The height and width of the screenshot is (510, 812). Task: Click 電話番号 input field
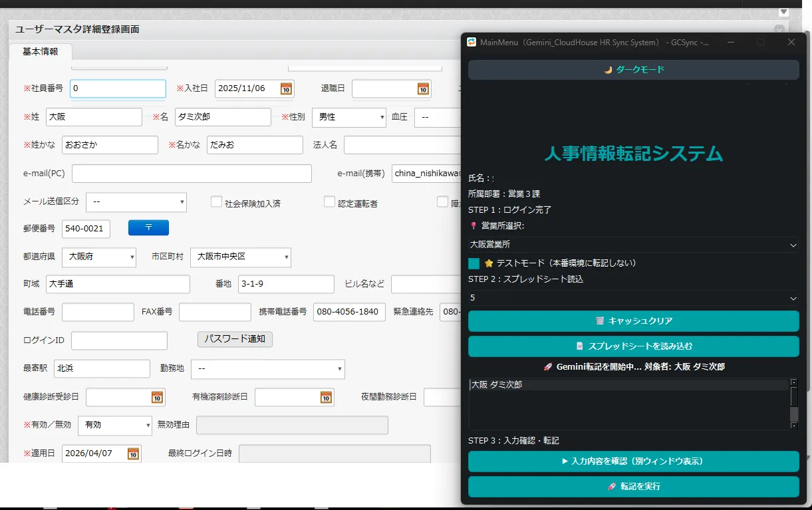[98, 312]
